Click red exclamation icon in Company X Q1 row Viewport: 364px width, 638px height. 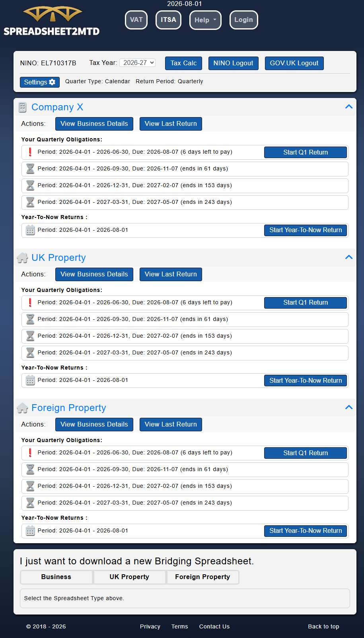tap(30, 152)
